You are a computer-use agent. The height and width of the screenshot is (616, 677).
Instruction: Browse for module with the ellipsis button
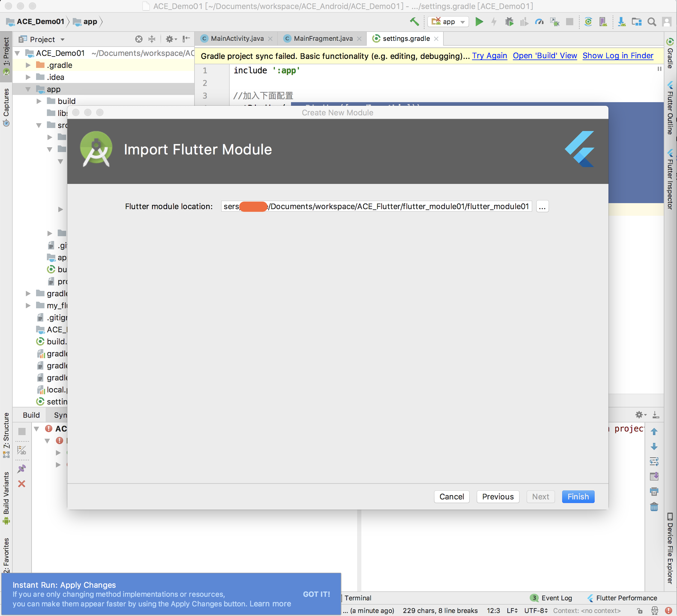pos(542,206)
